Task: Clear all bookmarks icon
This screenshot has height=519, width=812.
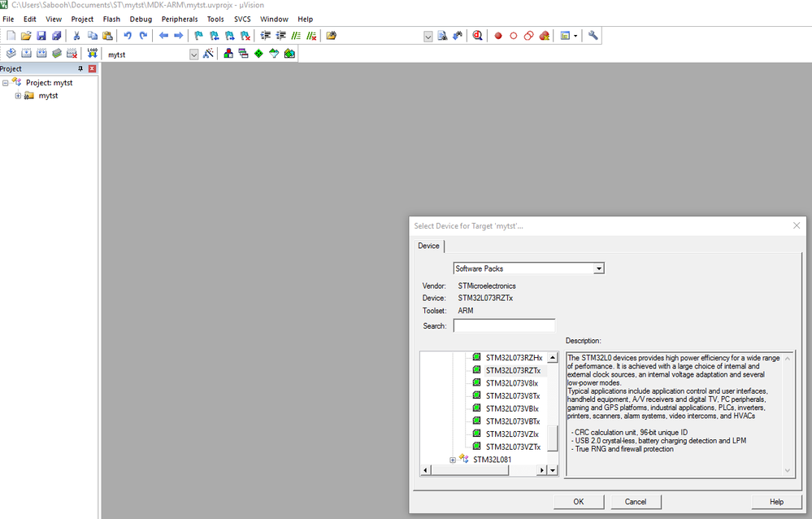Action: pos(245,36)
